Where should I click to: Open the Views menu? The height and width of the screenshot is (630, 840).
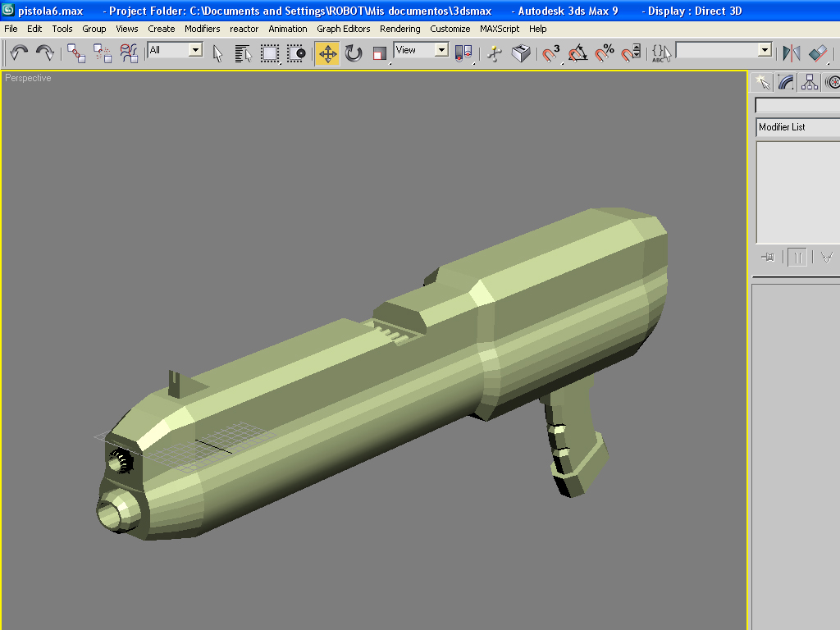(x=127, y=29)
